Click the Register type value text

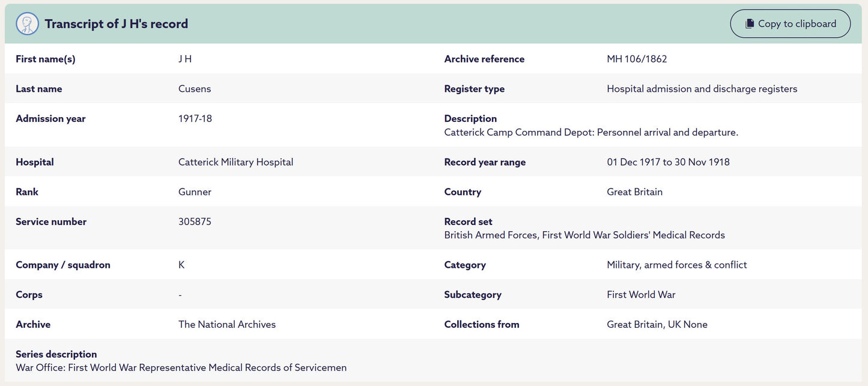[x=702, y=89]
